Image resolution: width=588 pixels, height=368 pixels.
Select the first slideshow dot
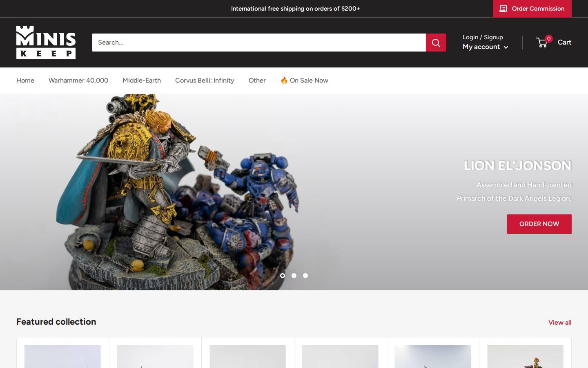click(283, 276)
